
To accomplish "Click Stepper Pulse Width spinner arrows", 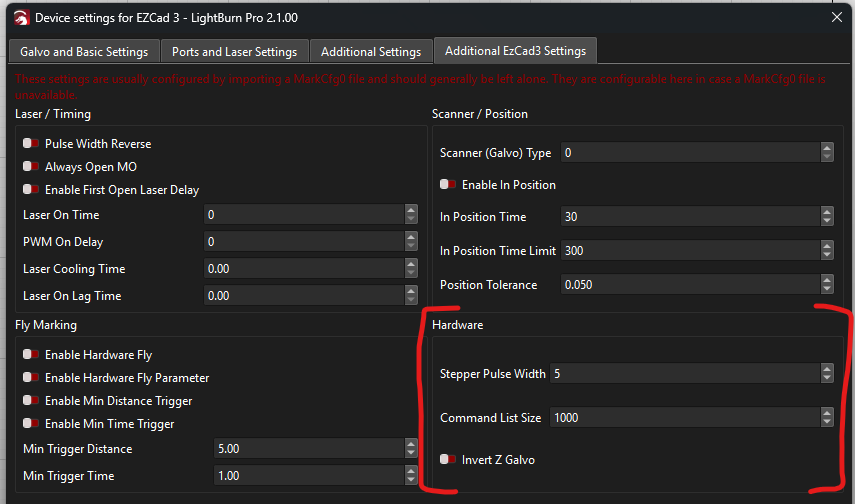I will [x=827, y=373].
